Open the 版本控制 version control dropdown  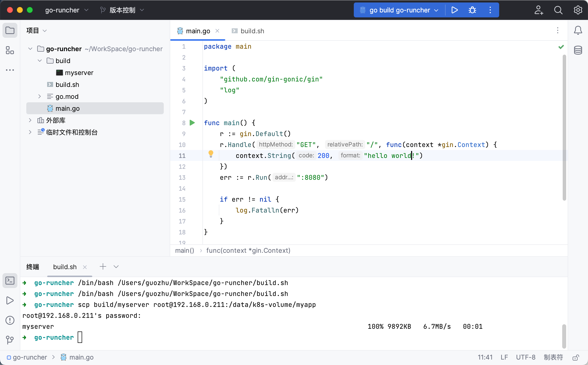(122, 10)
